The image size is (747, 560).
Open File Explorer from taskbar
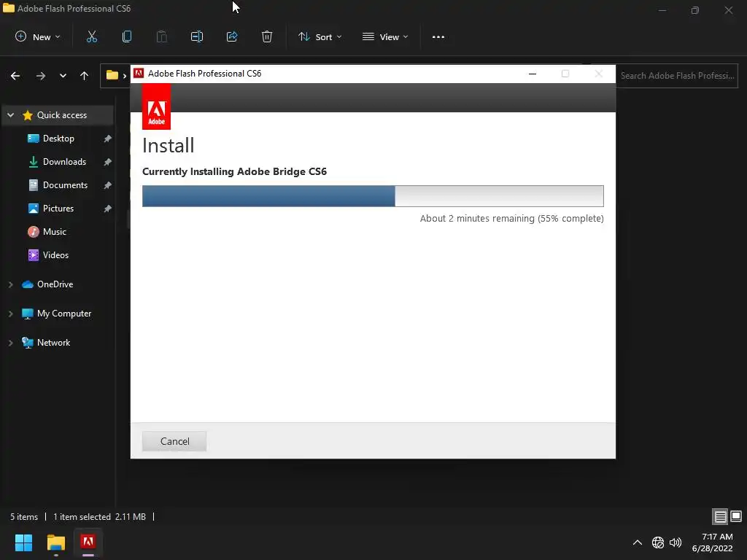click(55, 542)
